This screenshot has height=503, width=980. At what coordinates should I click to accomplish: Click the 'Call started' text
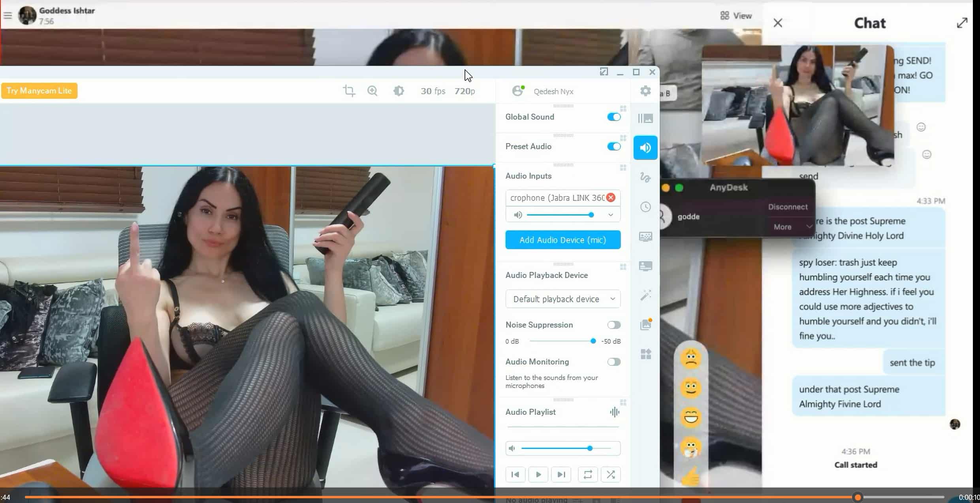856,465
